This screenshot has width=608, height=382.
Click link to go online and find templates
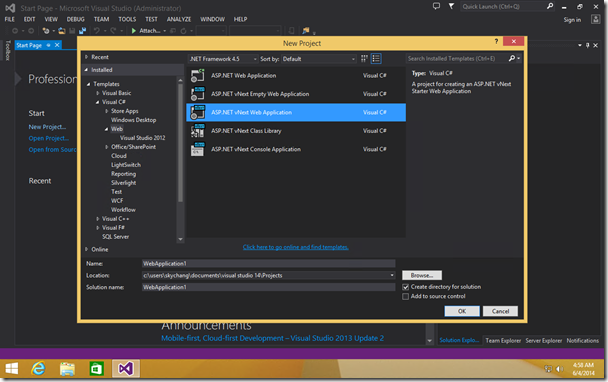pyautogui.click(x=295, y=247)
